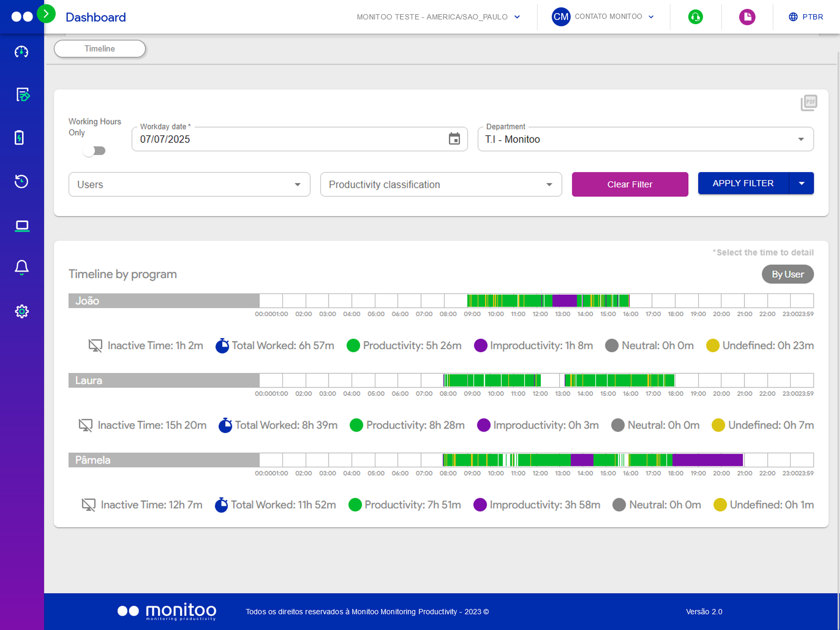Image resolution: width=840 pixels, height=630 pixels.
Task: Click João's 'Total Worked: 6h 57m' text
Action: pos(283,345)
